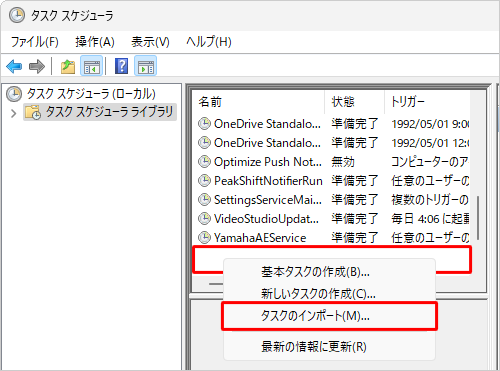Open the ファイル(F) menu

point(35,42)
